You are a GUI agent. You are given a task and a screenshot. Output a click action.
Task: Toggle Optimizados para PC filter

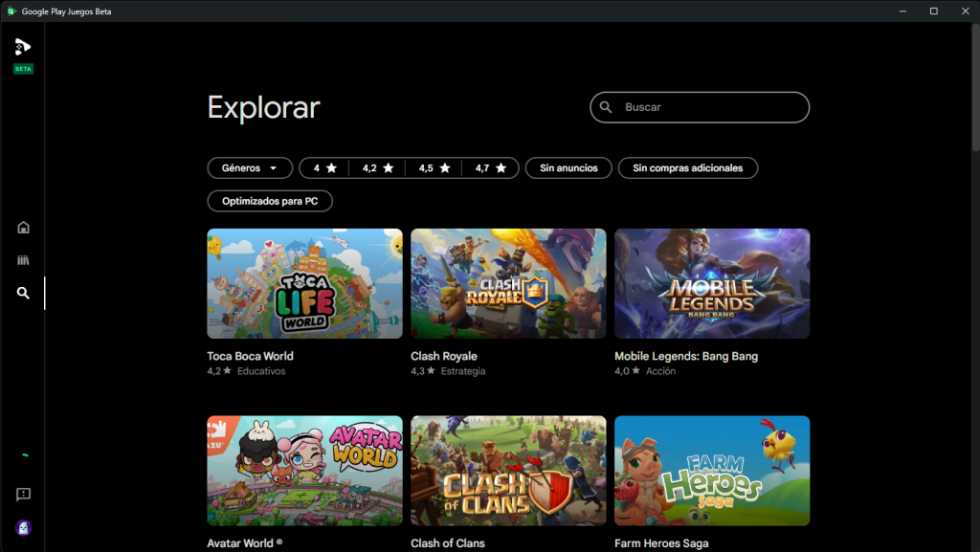tap(269, 201)
